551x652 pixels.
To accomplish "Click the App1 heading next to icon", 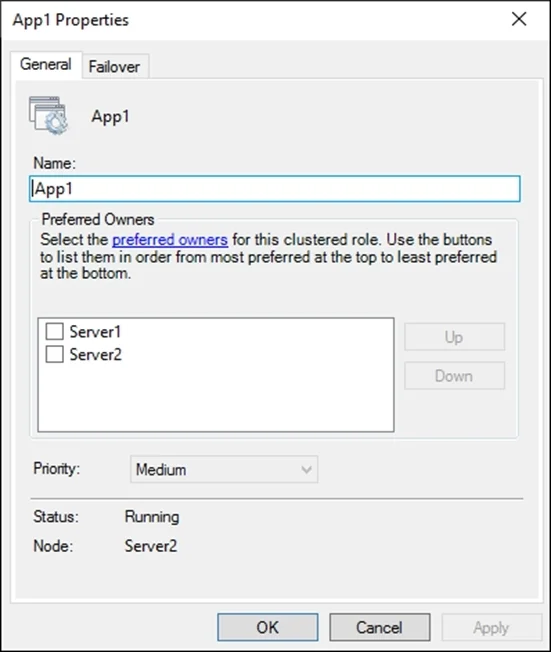I will [111, 116].
